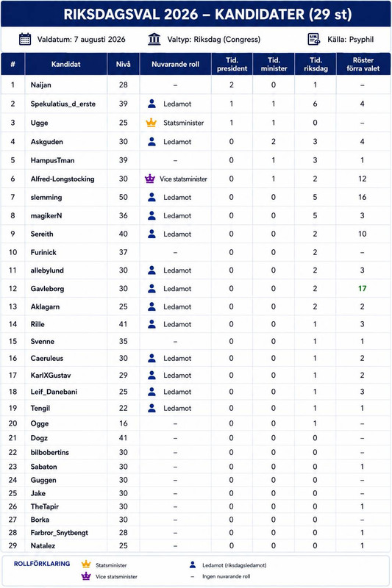
Task: Select candidate name Gavleborg
Action: [47, 289]
